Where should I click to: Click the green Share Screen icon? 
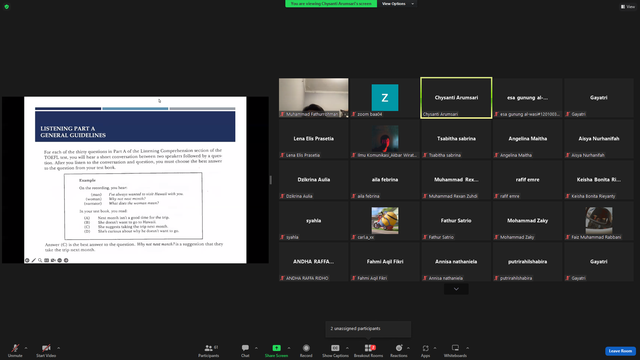pos(276,348)
